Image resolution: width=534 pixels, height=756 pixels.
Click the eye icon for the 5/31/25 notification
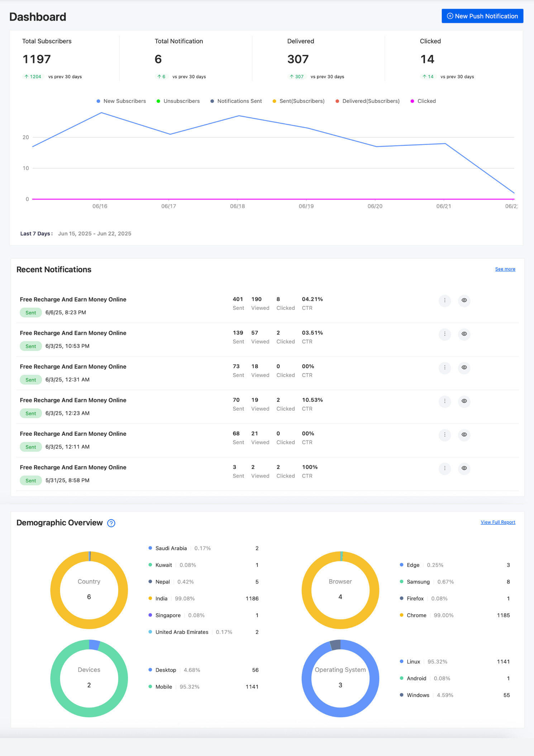(x=464, y=468)
